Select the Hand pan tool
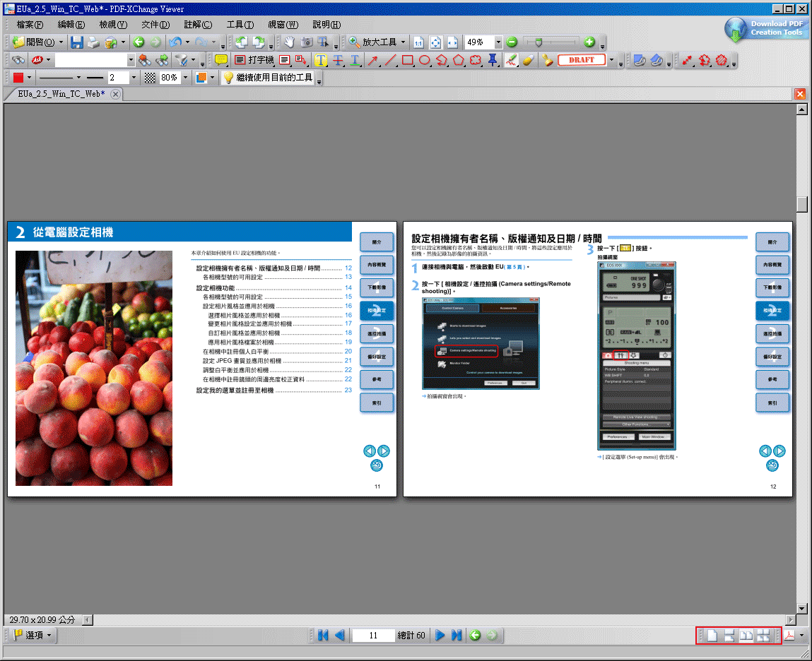812x661 pixels. click(x=290, y=42)
